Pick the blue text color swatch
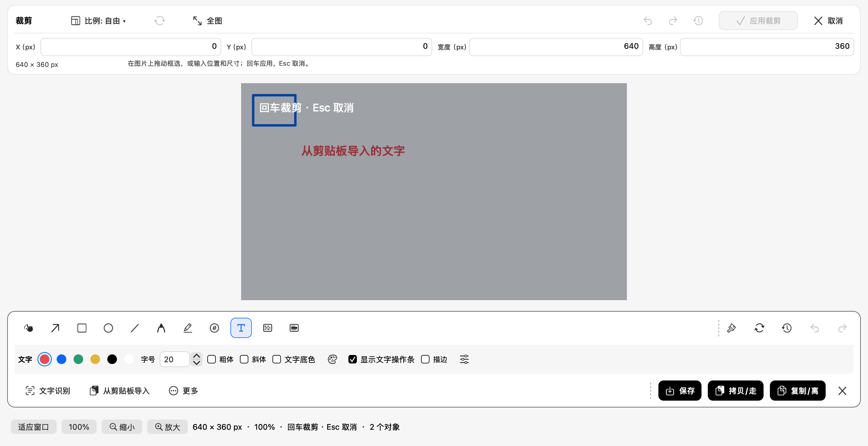This screenshot has width=868, height=446. [x=61, y=360]
